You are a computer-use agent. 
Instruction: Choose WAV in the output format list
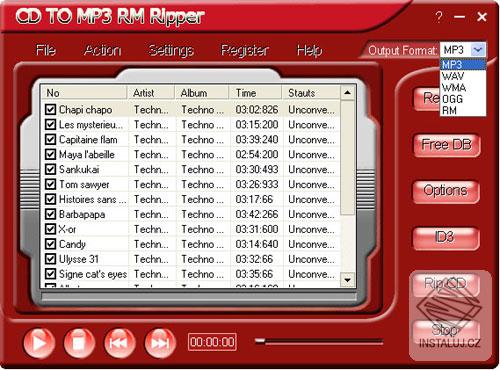coord(463,76)
